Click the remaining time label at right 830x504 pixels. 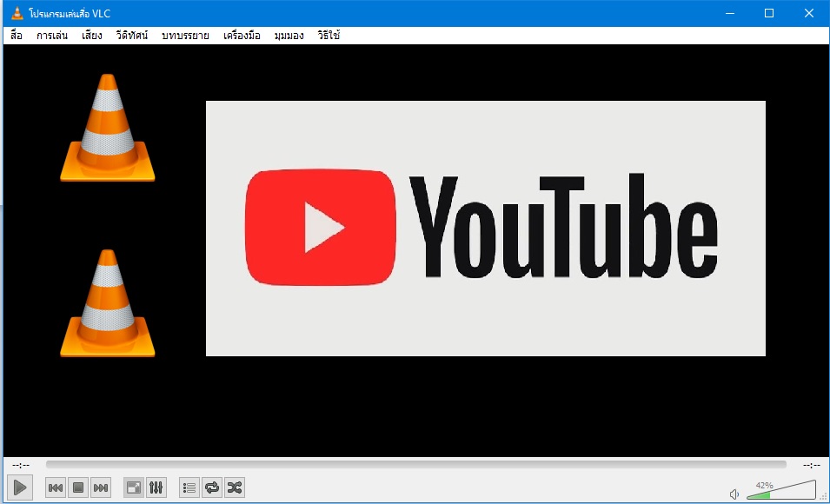pyautogui.click(x=812, y=466)
